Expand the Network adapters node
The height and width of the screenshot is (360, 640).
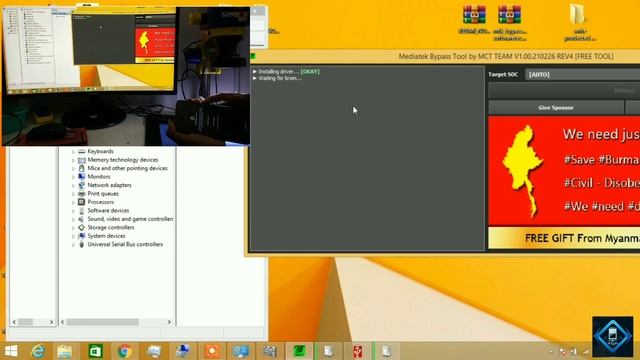pyautogui.click(x=73, y=186)
